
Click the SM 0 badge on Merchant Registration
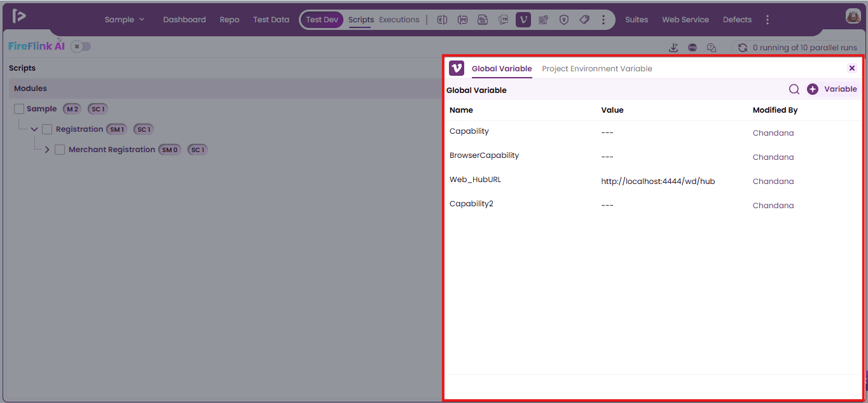[x=170, y=150]
